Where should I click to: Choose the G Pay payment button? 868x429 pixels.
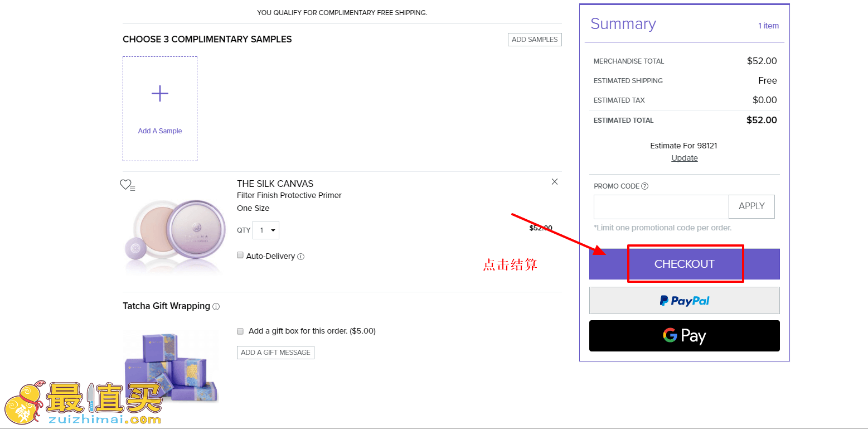pos(685,336)
